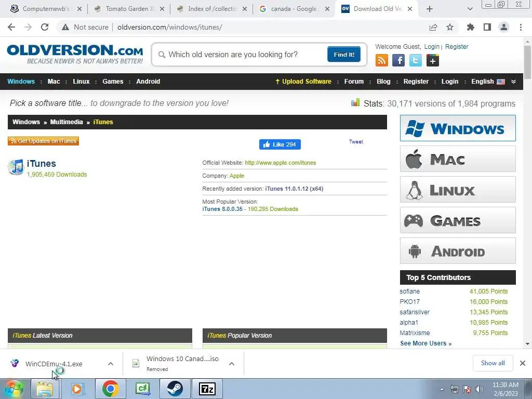Open OldVersion Facebook icon
Image resolution: width=532 pixels, height=399 pixels.
pos(398,61)
